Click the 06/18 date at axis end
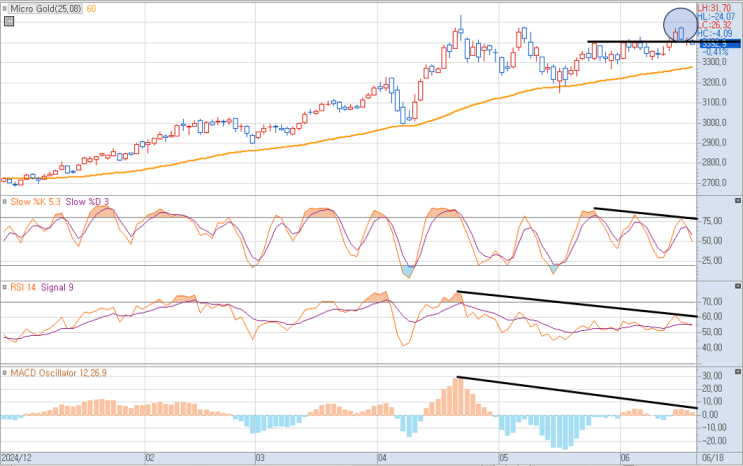This screenshot has height=466, width=743. (713, 458)
